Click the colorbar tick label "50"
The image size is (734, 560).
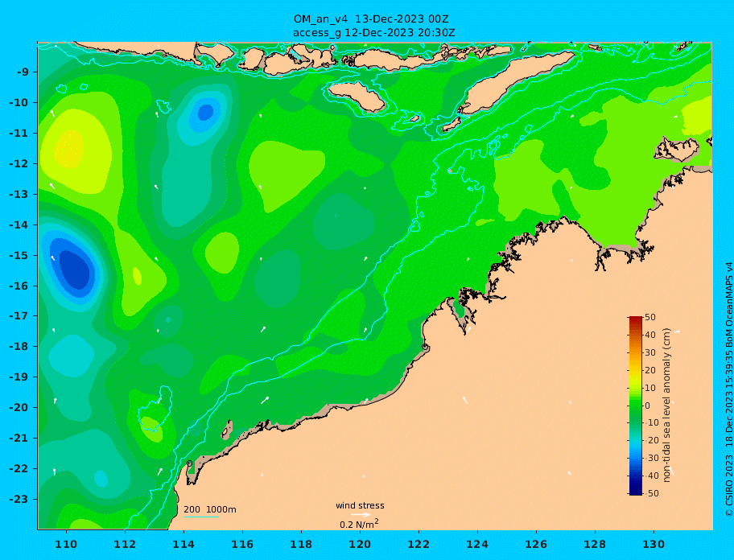click(x=650, y=317)
